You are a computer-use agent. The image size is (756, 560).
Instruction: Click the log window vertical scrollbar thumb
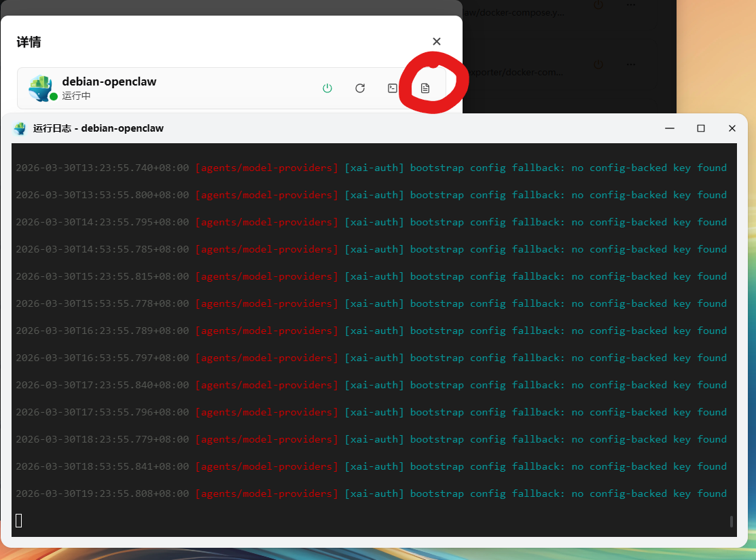tap(732, 521)
